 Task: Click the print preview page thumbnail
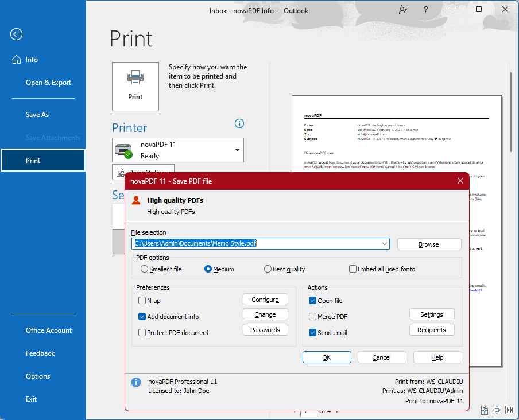tap(397, 134)
